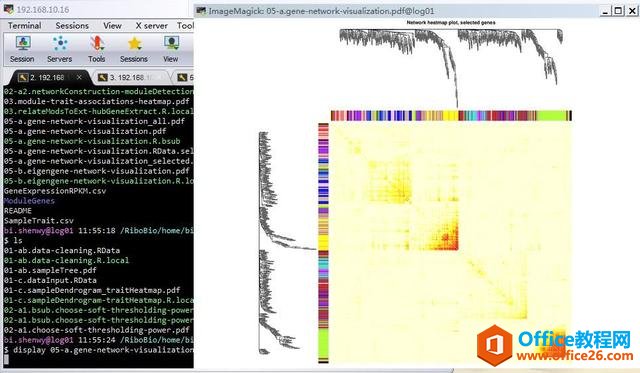Click the MobaXterm app icon in title bar
The height and width of the screenshot is (373, 640).
8,9
